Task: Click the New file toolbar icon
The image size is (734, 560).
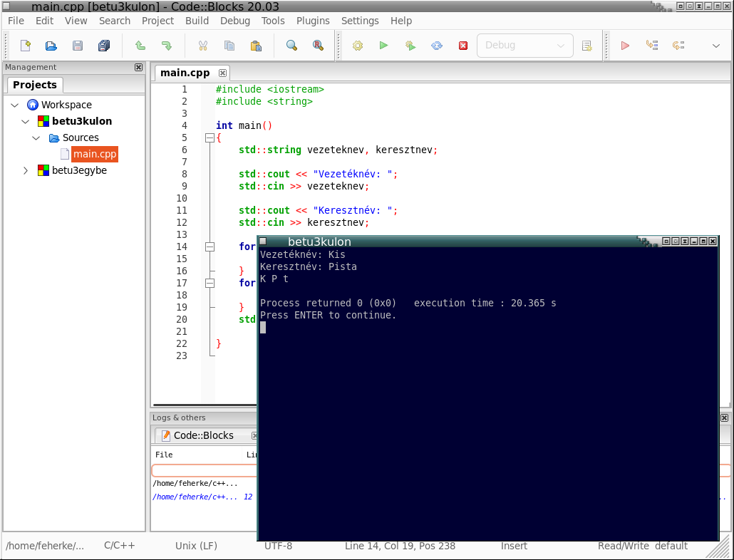Action: coord(25,46)
